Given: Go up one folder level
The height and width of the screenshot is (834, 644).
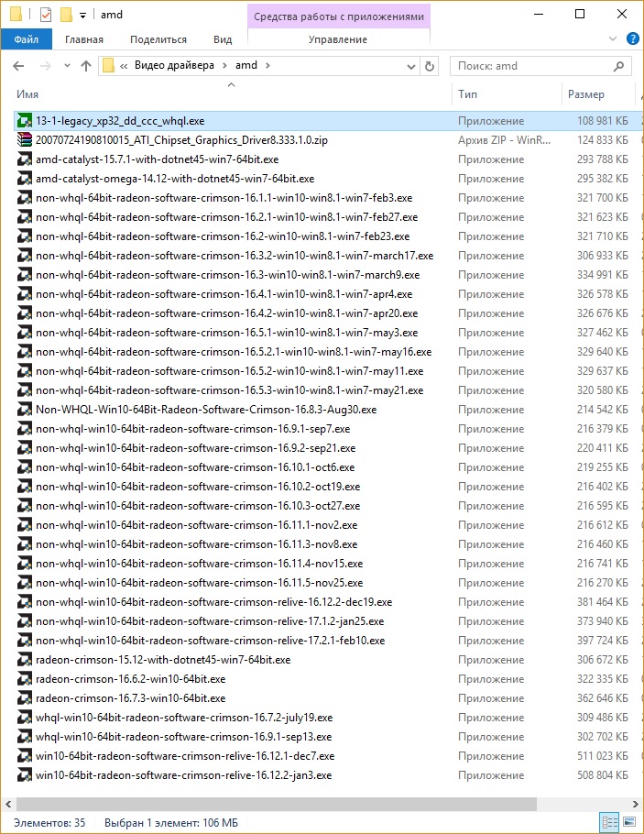Looking at the screenshot, I should click(x=85, y=66).
